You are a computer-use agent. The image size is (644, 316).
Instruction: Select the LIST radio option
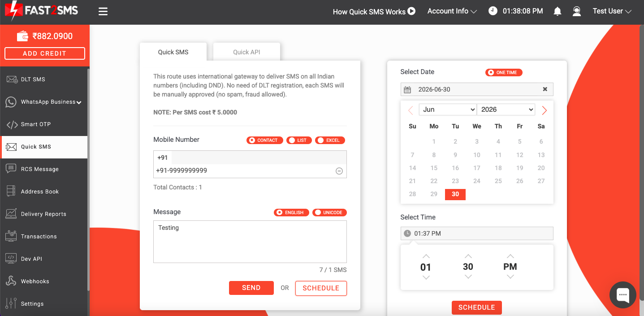coord(299,140)
